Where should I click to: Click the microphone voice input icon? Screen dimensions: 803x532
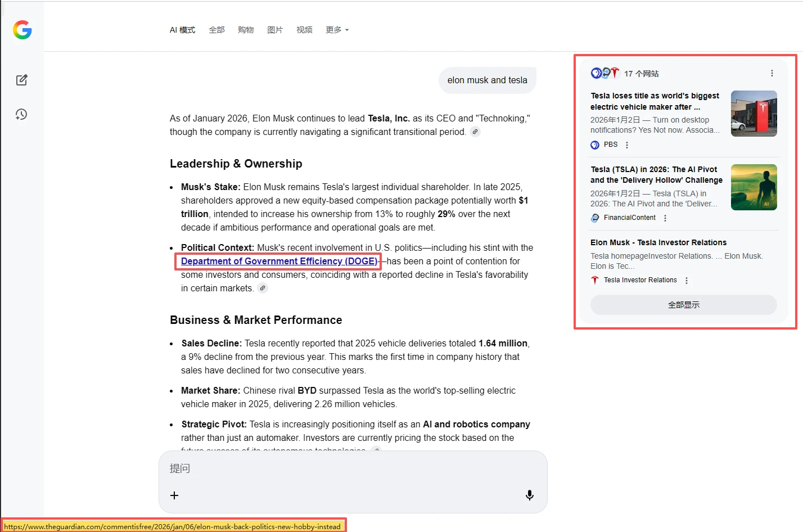(x=529, y=495)
